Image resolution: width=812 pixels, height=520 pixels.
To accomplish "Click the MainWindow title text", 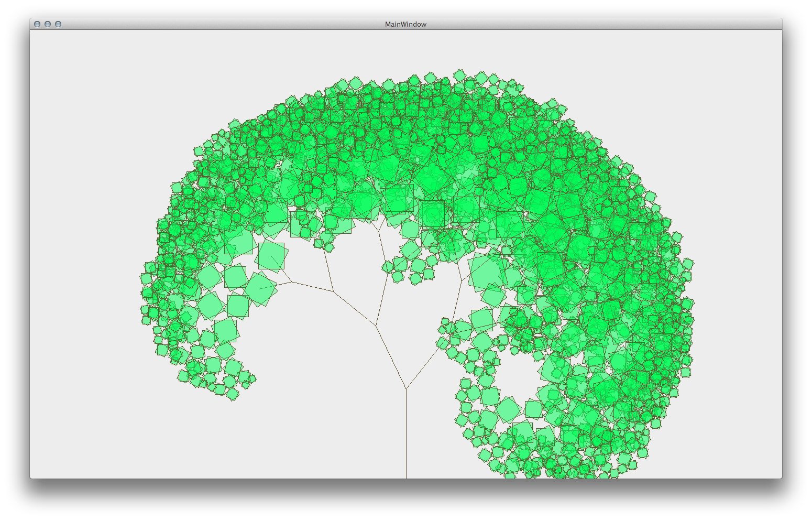I will 405,24.
